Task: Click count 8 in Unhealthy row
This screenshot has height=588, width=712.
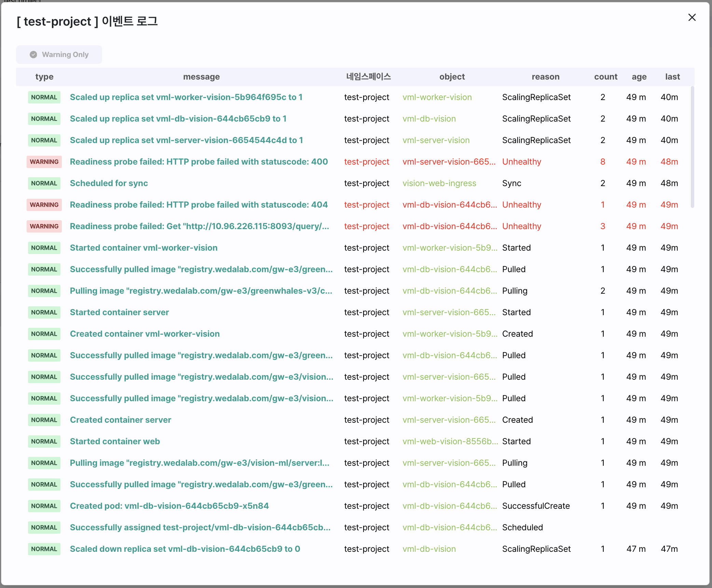Action: pyautogui.click(x=603, y=162)
